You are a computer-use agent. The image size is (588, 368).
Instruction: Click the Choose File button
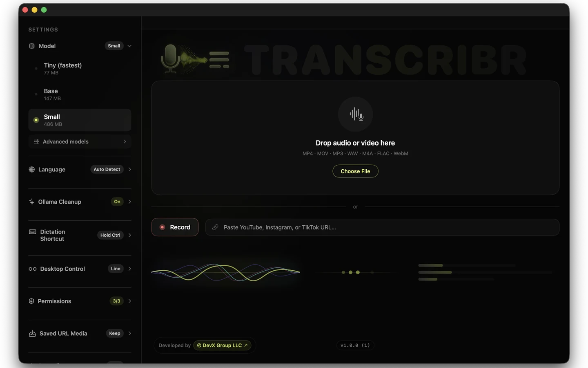pyautogui.click(x=355, y=171)
